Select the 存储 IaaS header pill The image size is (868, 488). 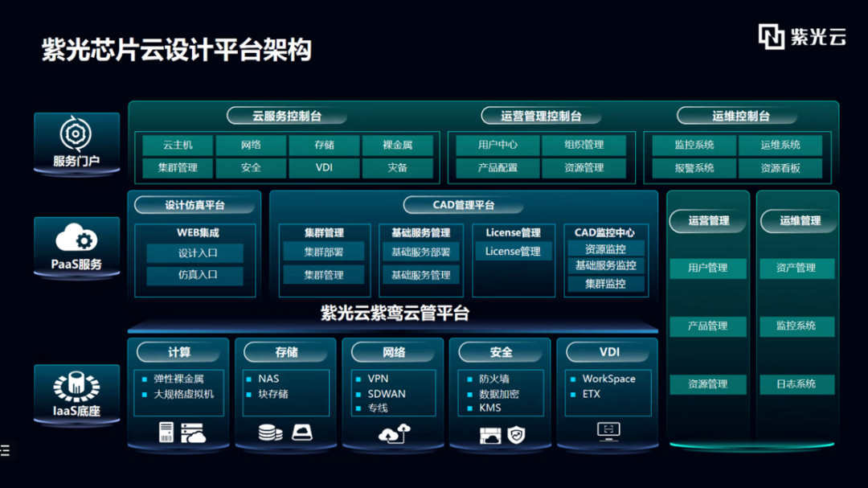[286, 352]
